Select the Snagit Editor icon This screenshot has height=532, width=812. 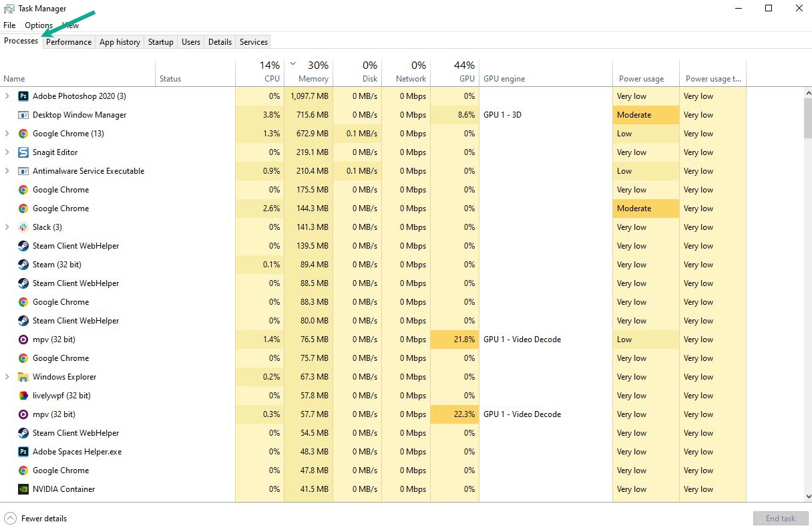[23, 152]
